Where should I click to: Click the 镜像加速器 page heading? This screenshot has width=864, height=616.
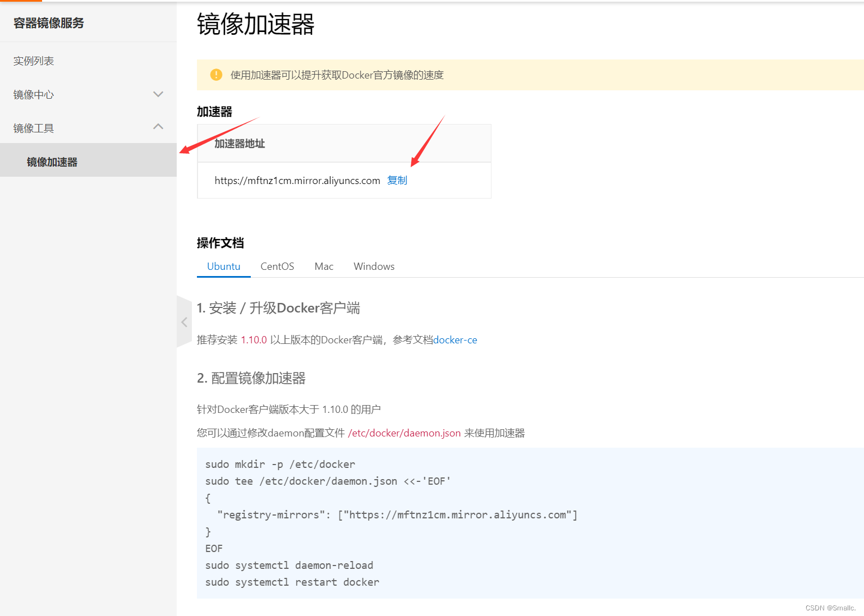255,25
